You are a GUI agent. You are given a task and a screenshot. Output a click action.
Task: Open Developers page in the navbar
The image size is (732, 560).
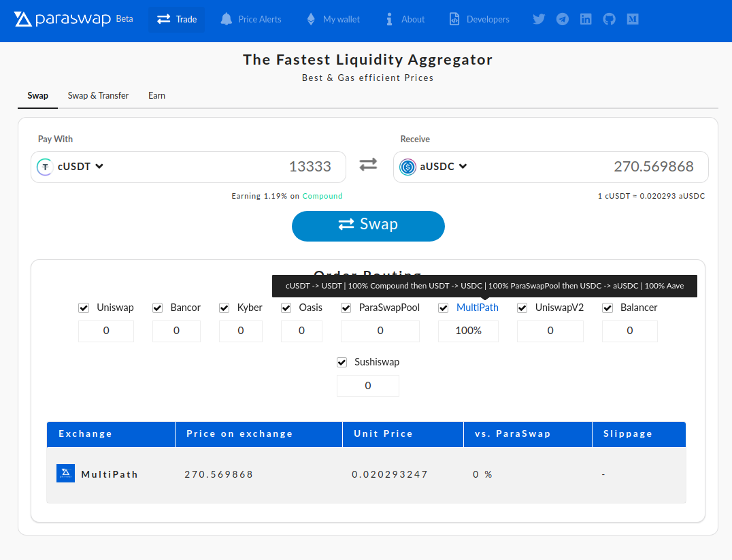click(479, 19)
